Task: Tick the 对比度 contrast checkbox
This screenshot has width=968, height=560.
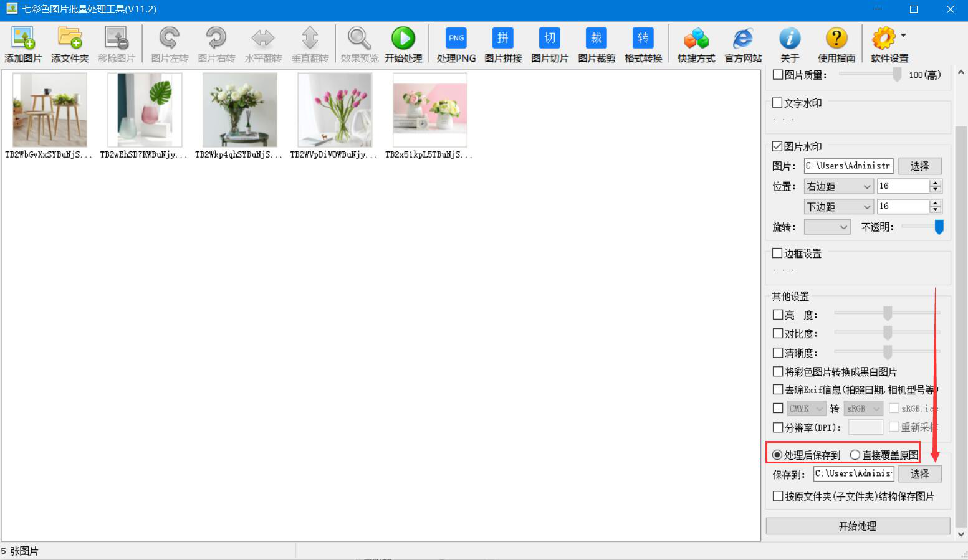Action: pos(778,334)
